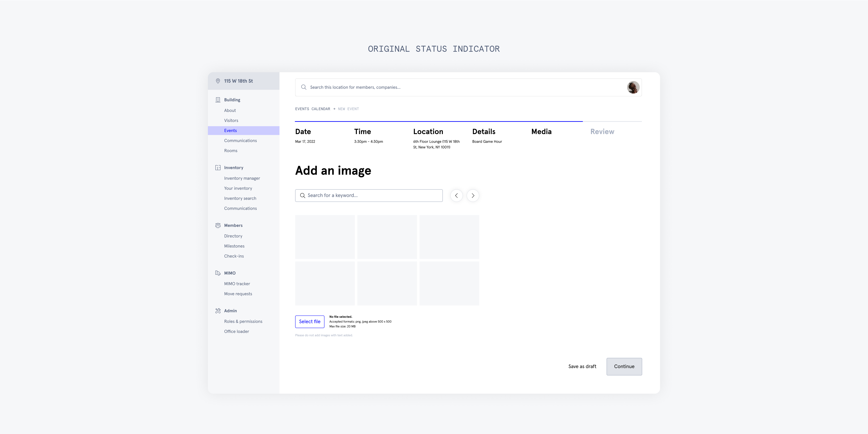This screenshot has width=868, height=434.
Task: Select last image placeholder in bottom row
Action: point(449,283)
